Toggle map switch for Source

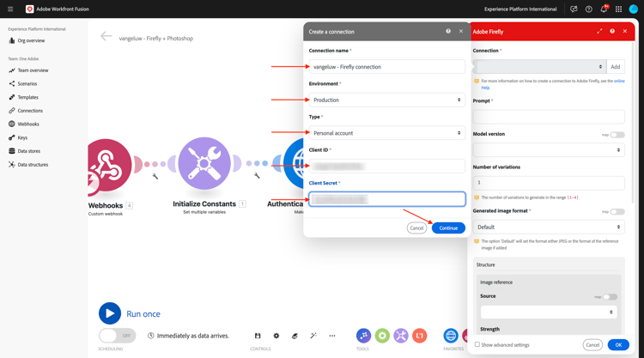coord(610,297)
